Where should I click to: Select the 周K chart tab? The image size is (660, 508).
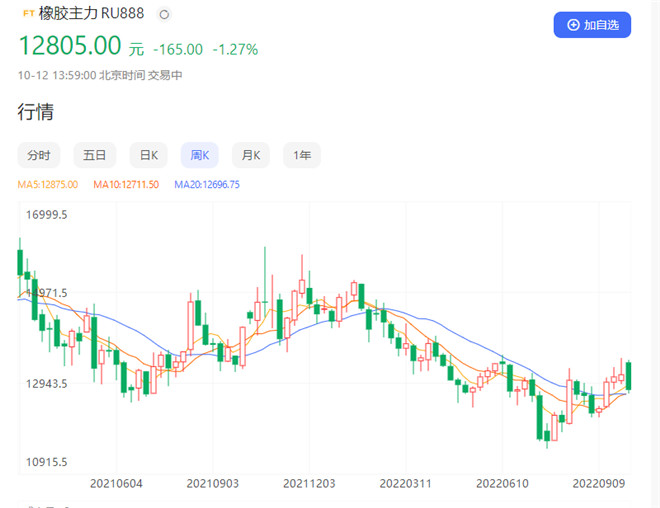pyautogui.click(x=200, y=155)
